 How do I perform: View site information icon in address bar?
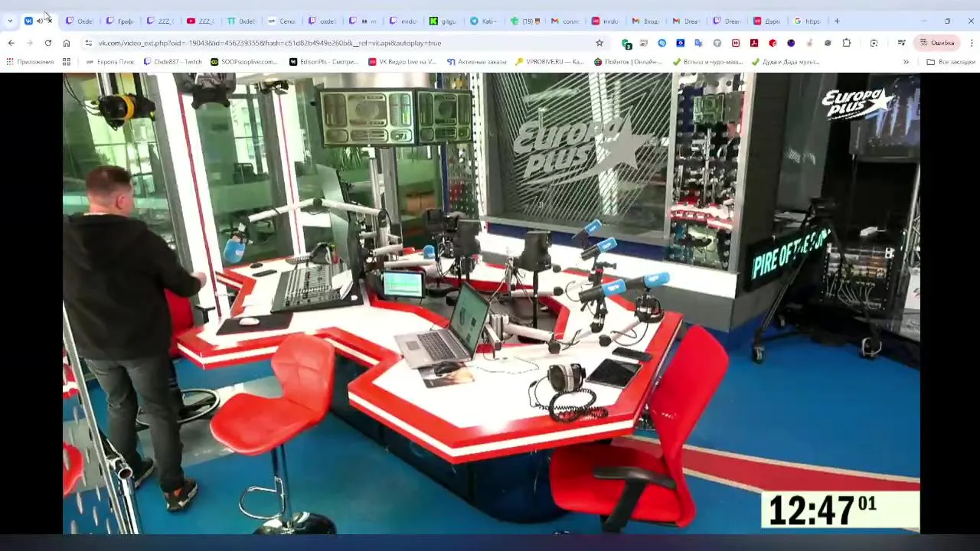point(89,43)
